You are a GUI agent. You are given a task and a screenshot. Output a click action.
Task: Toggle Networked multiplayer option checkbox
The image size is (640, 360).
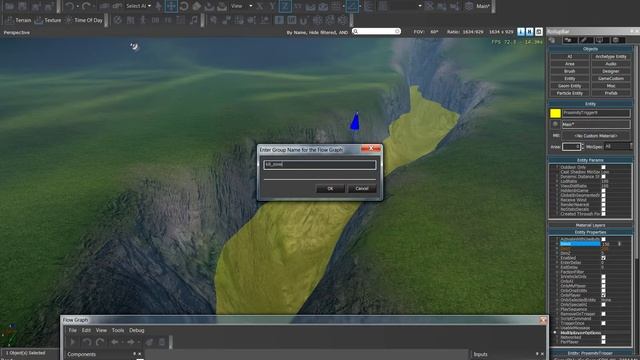point(603,337)
